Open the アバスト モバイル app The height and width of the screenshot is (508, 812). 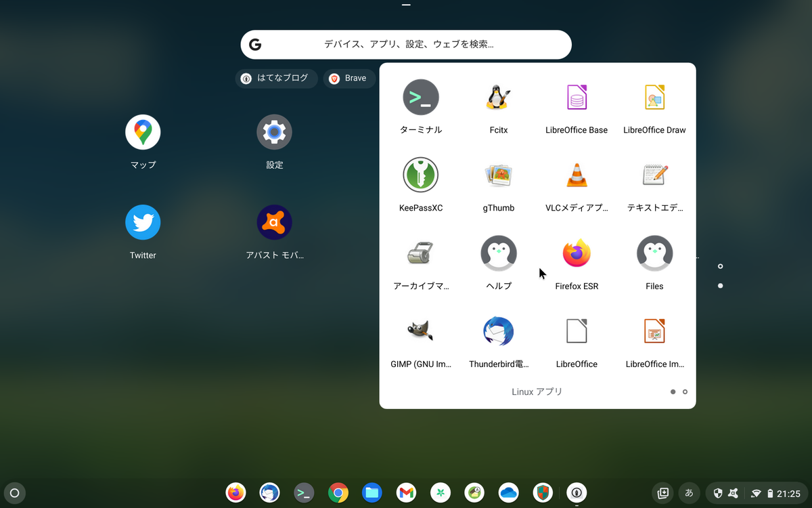(x=274, y=222)
